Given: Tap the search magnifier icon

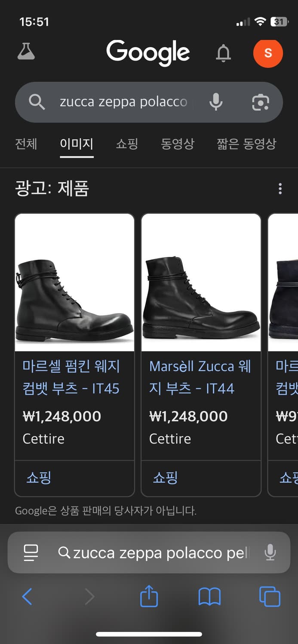Looking at the screenshot, I should pyautogui.click(x=37, y=102).
